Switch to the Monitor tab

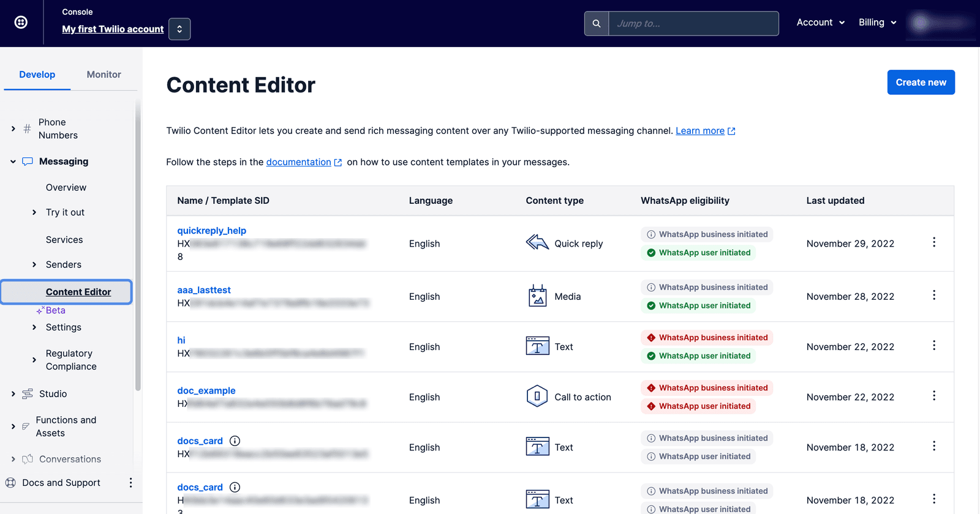point(104,75)
